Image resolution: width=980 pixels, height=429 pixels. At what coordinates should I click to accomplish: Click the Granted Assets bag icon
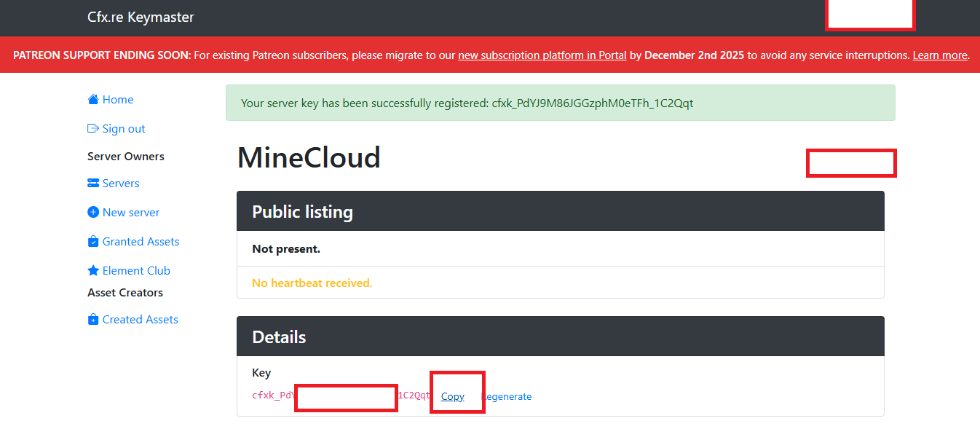93,242
